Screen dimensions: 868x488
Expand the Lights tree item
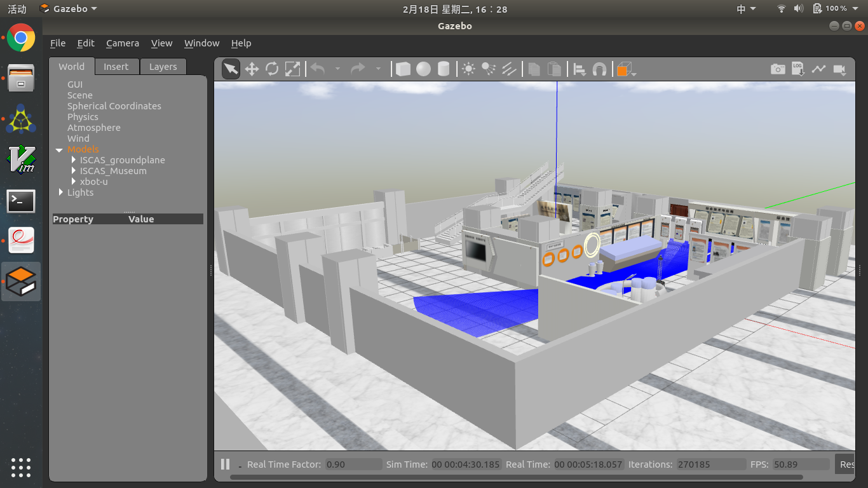tap(61, 193)
